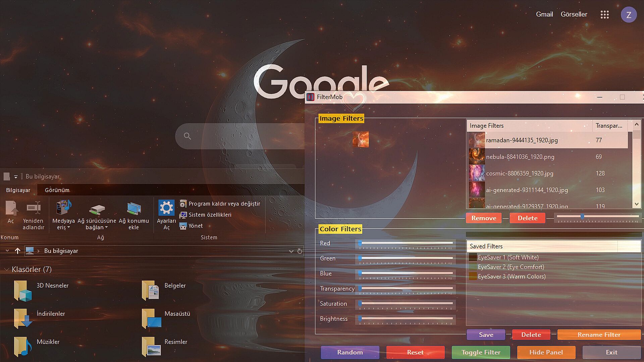Click the Medyaya eriş media icon
The height and width of the screenshot is (362, 644).
[63, 208]
